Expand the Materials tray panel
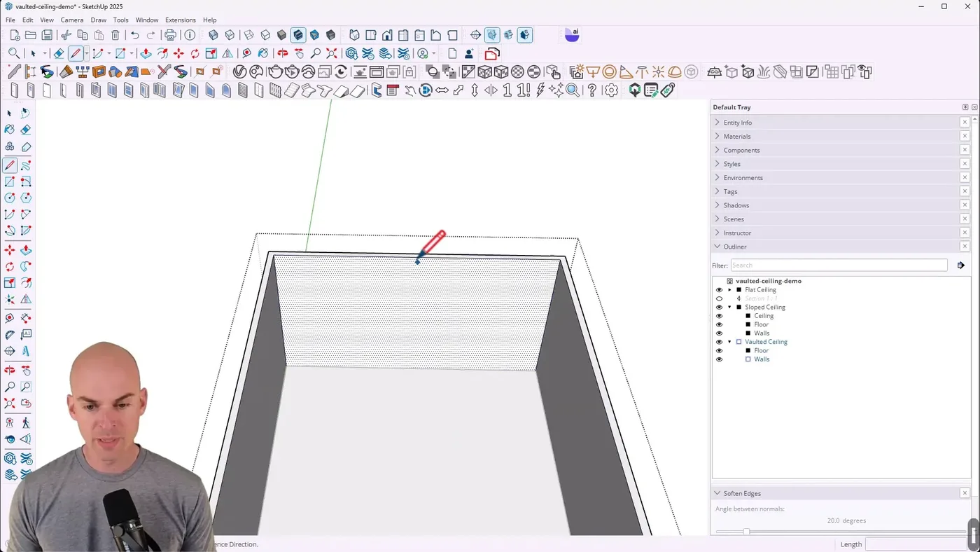Screen dimensions: 980x552 736,137
